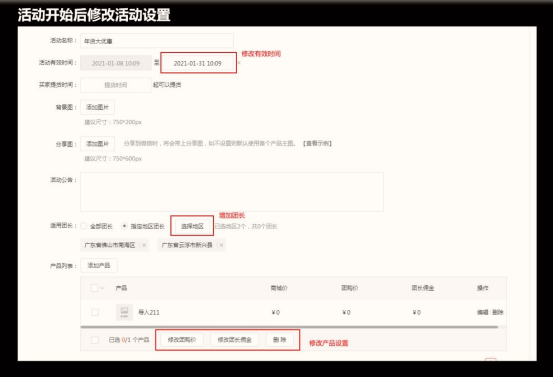Click the 导入211 product thumbnail image
Screen dimensions: 553x377
(x=124, y=312)
